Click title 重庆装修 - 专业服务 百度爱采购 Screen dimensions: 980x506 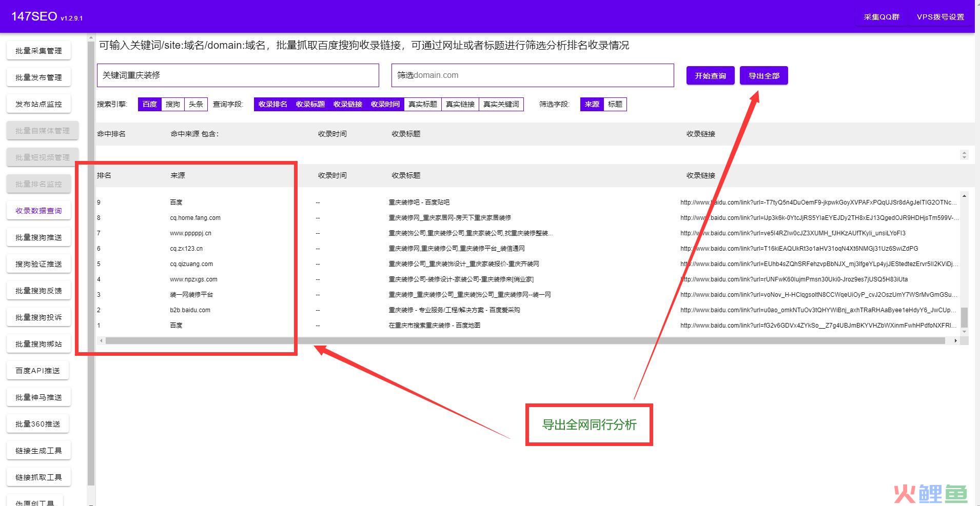pyautogui.click(x=454, y=310)
